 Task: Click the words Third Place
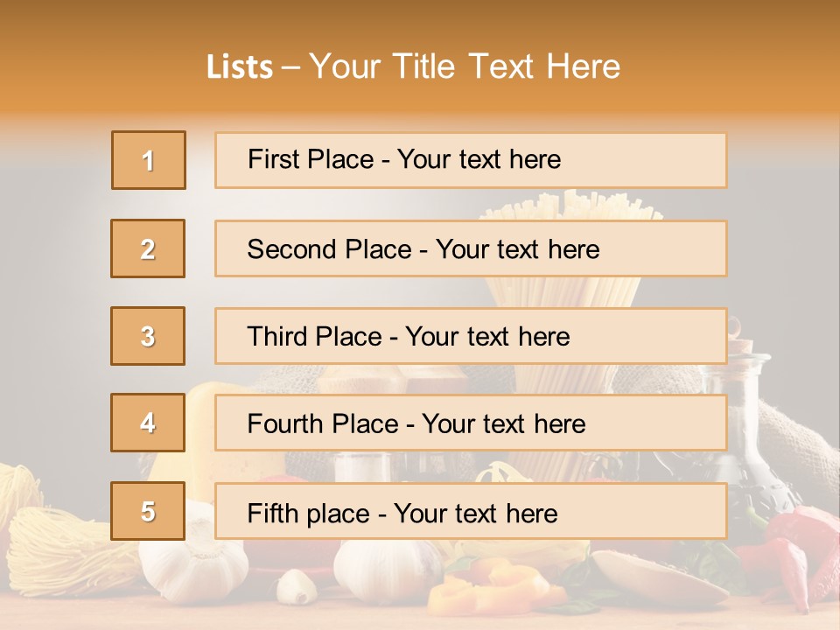point(314,336)
